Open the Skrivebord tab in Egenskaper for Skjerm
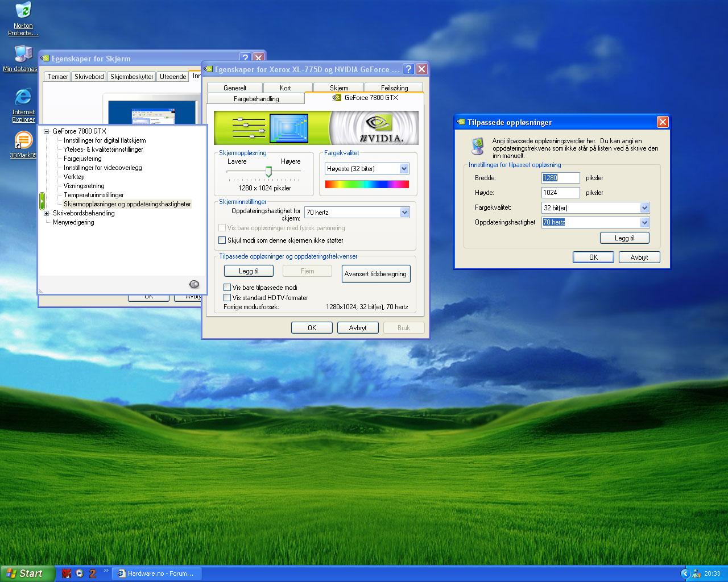This screenshot has height=582, width=728. pos(89,77)
